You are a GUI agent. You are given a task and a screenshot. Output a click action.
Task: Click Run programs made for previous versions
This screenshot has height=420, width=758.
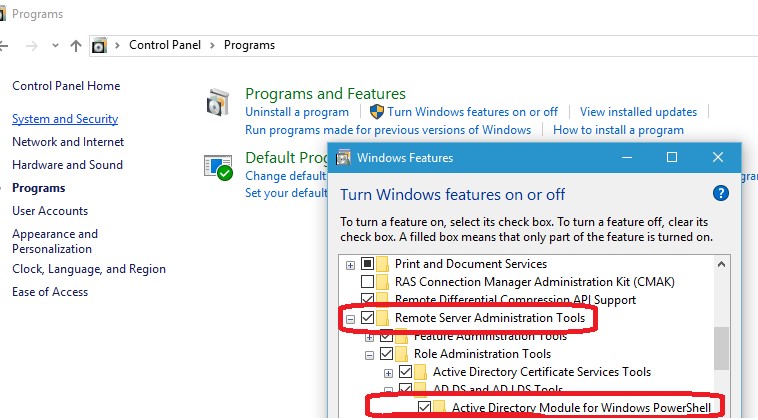[x=388, y=130]
